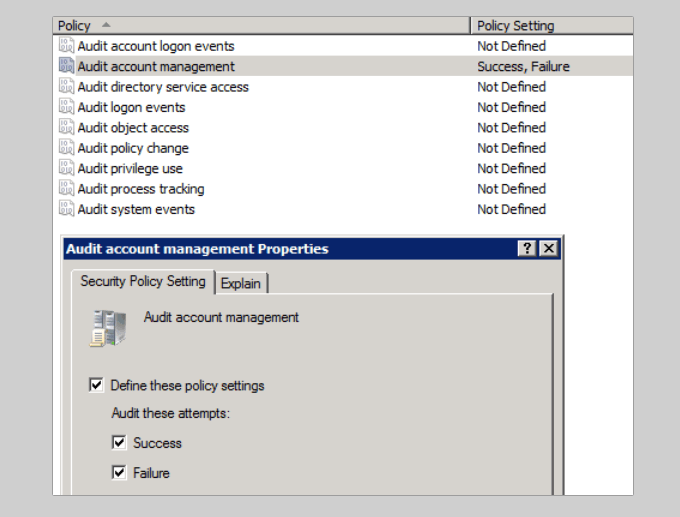Click the Audit account management policy icon
Screen dimensions: 680x517
click(x=67, y=66)
